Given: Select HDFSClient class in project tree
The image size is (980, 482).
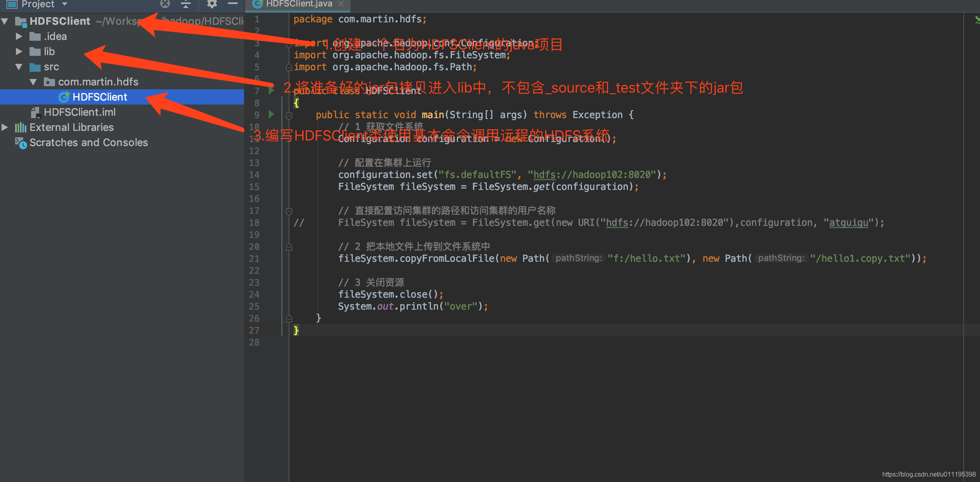Looking at the screenshot, I should coord(100,97).
